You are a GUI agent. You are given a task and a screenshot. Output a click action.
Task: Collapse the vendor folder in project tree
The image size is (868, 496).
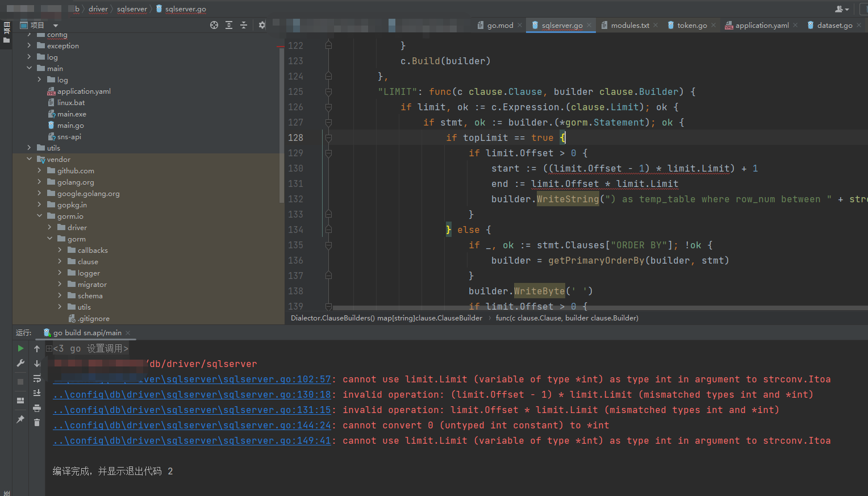30,159
